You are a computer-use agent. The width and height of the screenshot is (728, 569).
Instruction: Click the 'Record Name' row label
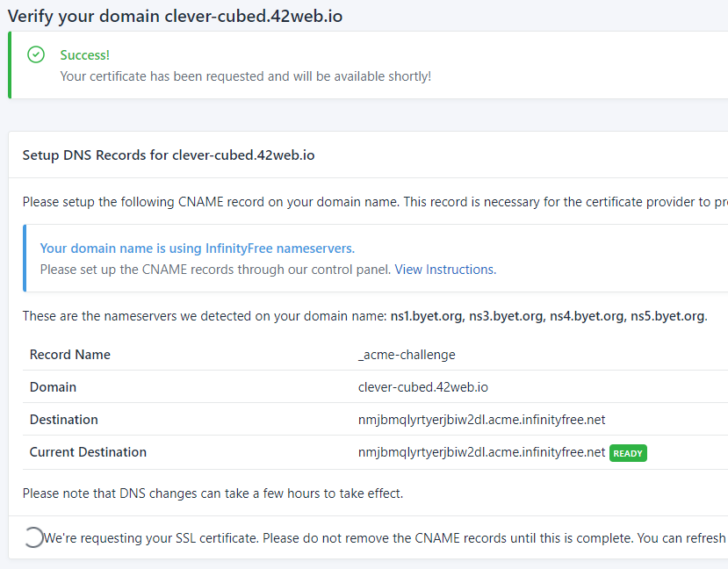click(x=70, y=355)
